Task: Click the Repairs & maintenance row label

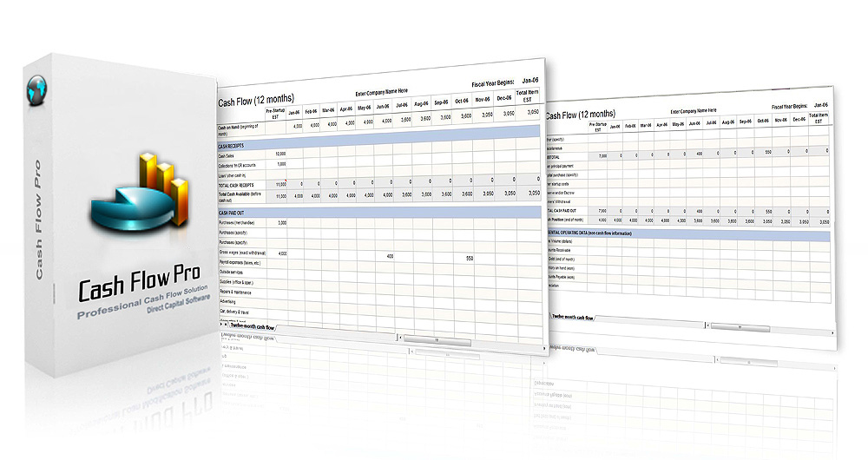Action: (x=235, y=292)
